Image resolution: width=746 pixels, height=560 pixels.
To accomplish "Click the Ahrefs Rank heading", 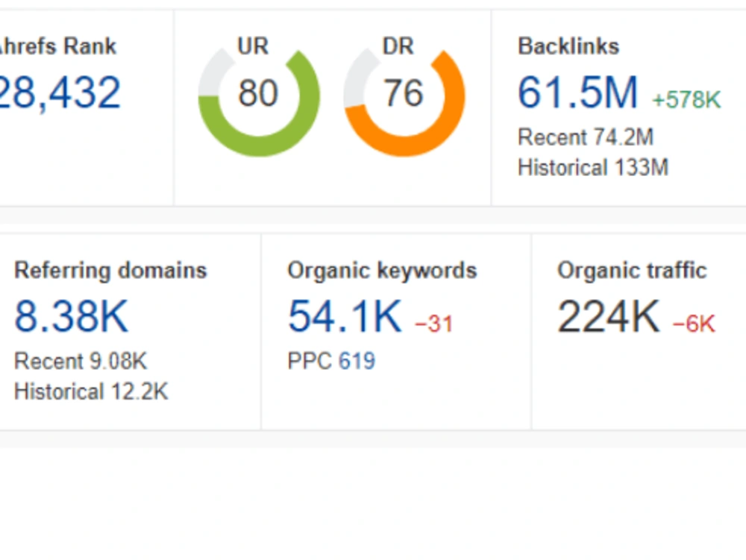I will pyautogui.click(x=58, y=46).
